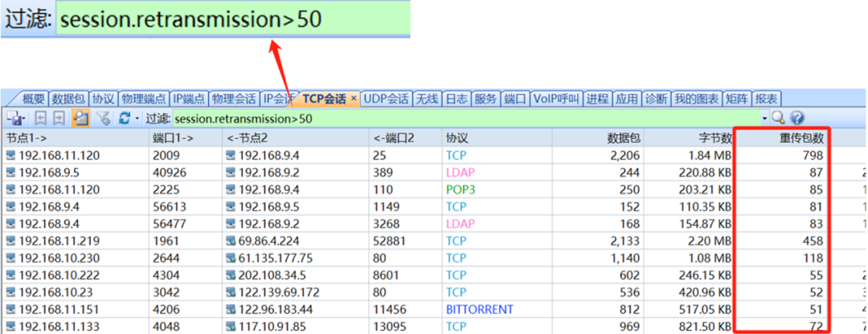Click the next navigation arrow icon
This screenshot has width=868, height=334.
pos(59,119)
